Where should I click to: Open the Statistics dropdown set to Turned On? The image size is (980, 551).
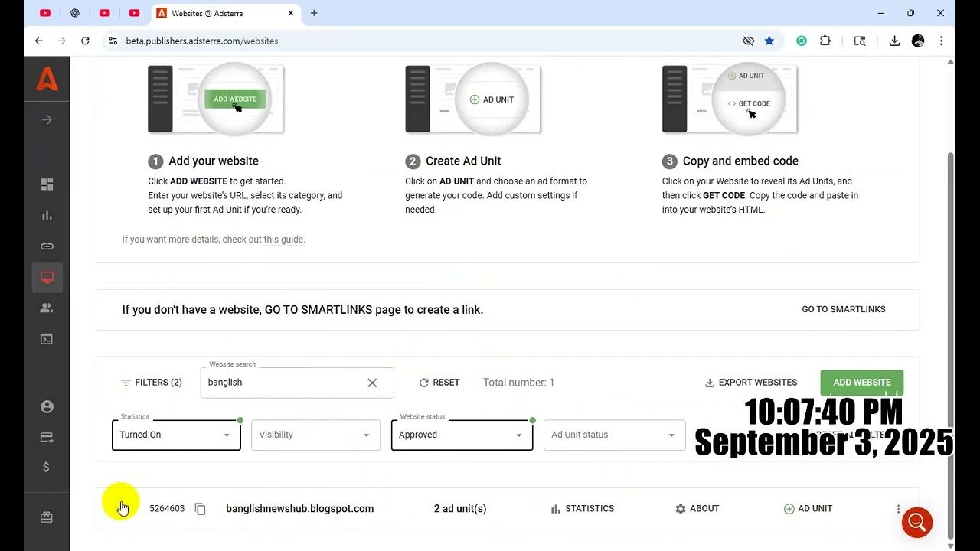pos(176,435)
